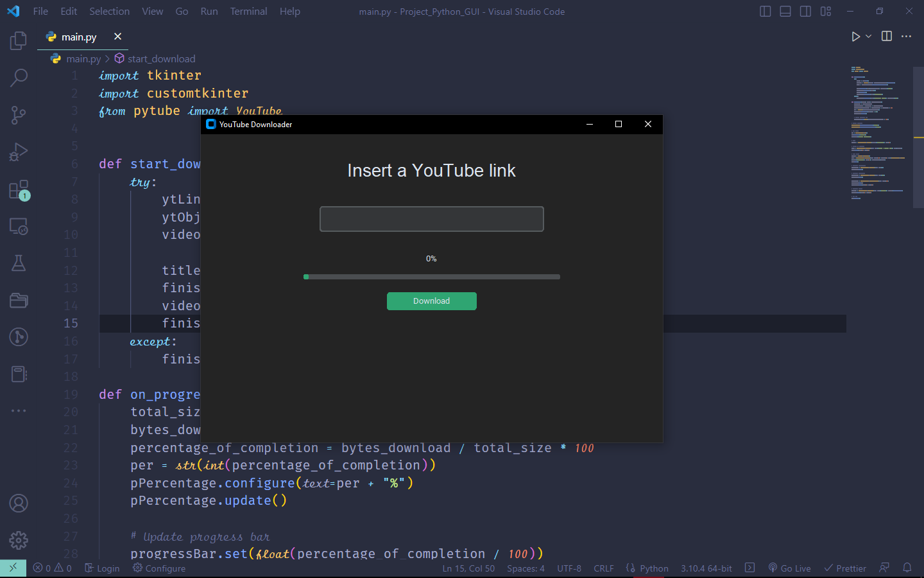The width and height of the screenshot is (924, 578).
Task: Open notifications bell icon
Action: pos(907,568)
